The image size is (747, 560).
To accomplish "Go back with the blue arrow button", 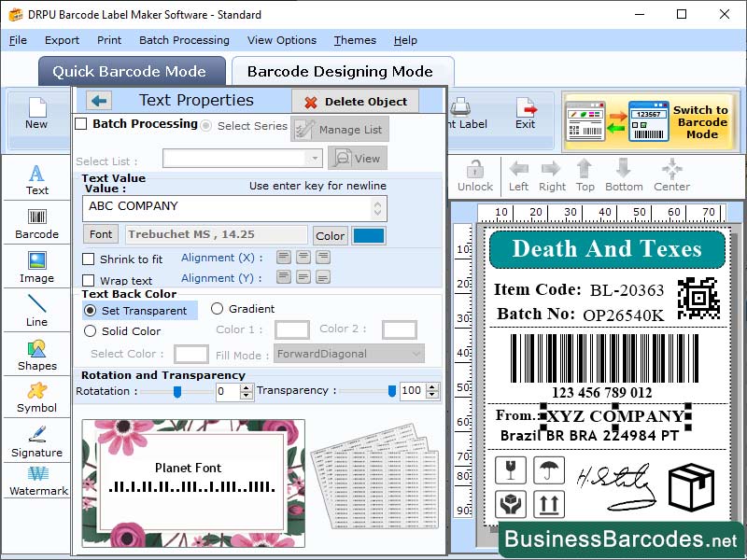I will click(x=99, y=101).
